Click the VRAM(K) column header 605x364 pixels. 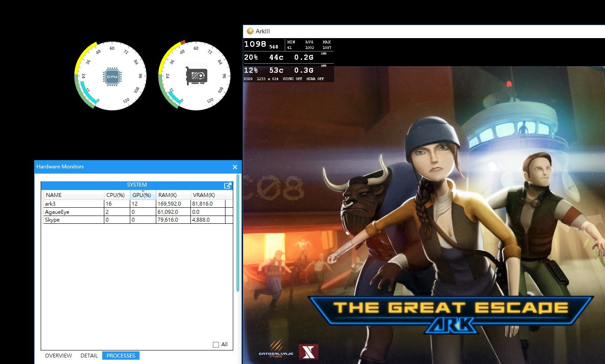click(x=203, y=195)
